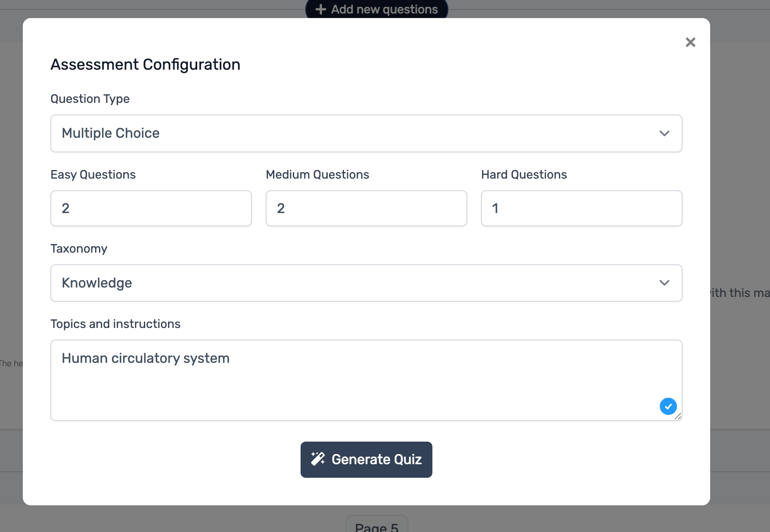The image size is (770, 532).
Task: Click into the Medium Questions field
Action: coord(366,208)
